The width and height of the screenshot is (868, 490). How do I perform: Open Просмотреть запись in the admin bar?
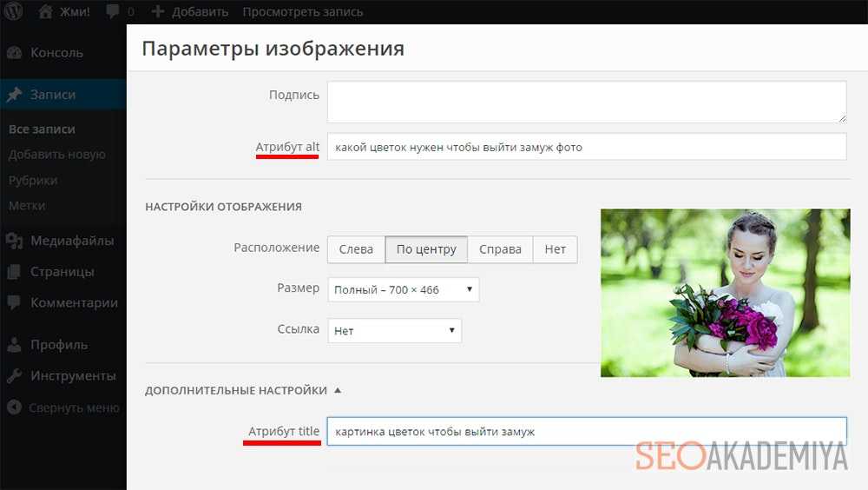click(303, 11)
